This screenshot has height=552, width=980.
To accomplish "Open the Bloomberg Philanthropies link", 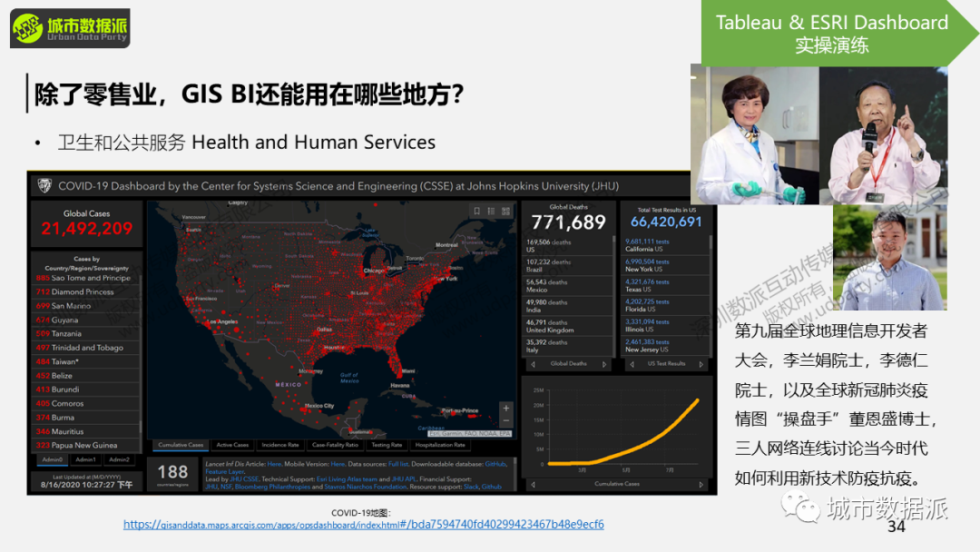I will point(272,487).
